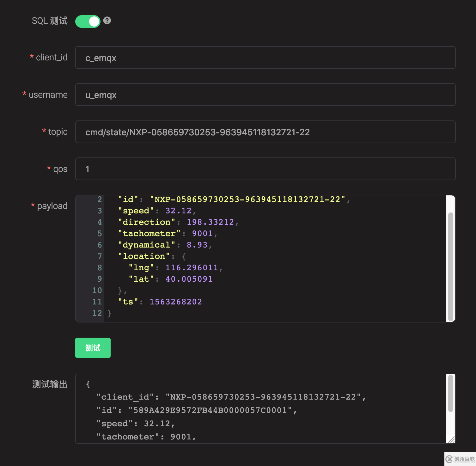Click the output "speed": 32.12 line
This screenshot has height=466, width=476.
click(136, 424)
